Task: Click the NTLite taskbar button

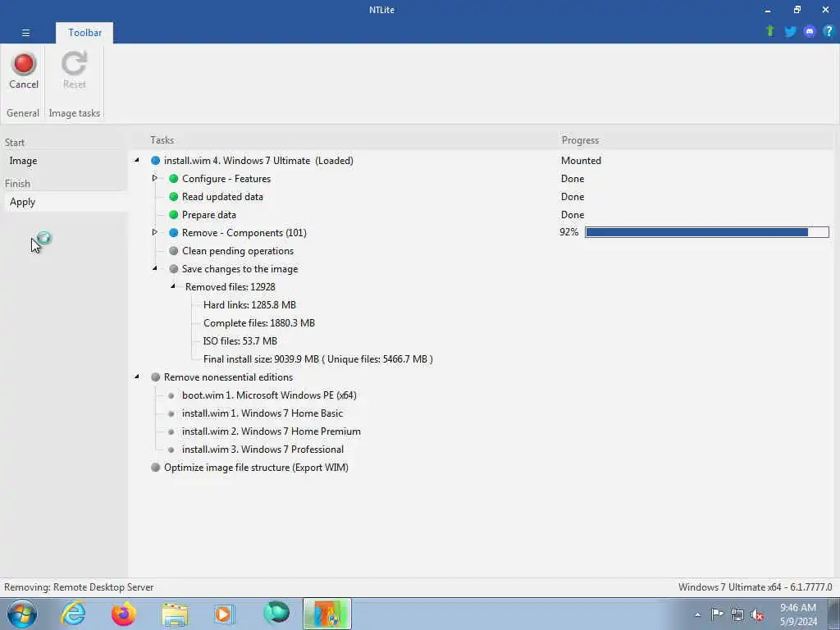Action: coord(327,614)
